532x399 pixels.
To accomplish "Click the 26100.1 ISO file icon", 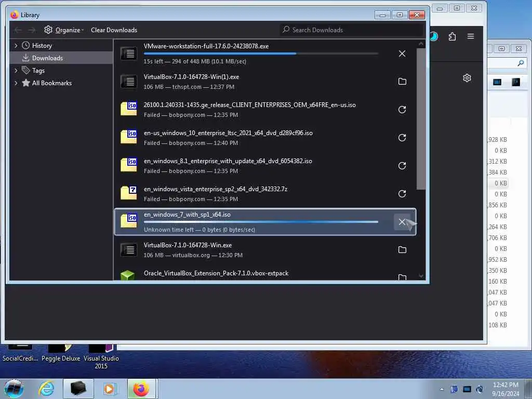I will click(x=129, y=109).
